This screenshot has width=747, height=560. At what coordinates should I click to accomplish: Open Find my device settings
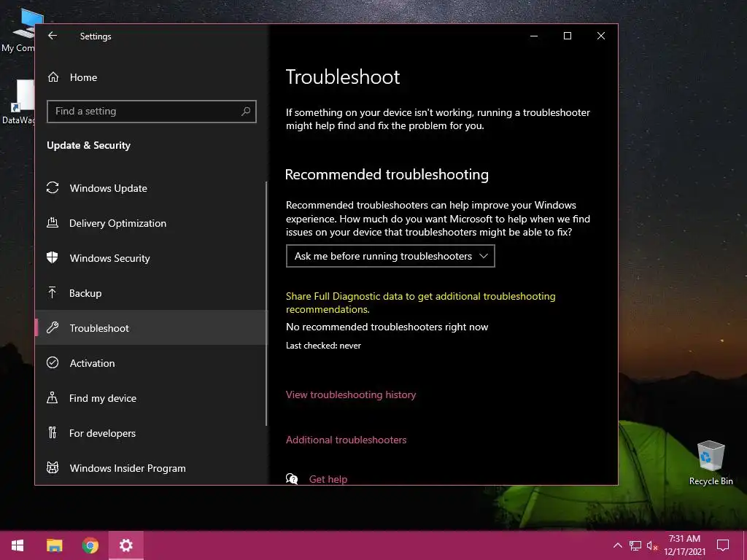pos(151,398)
